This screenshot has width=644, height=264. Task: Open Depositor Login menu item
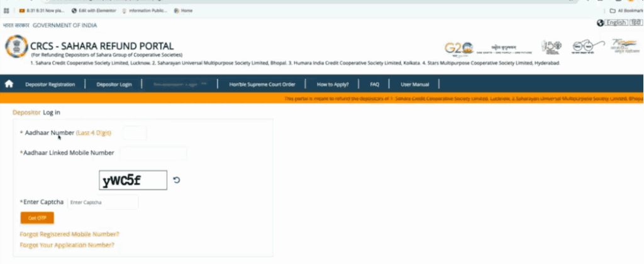(114, 84)
